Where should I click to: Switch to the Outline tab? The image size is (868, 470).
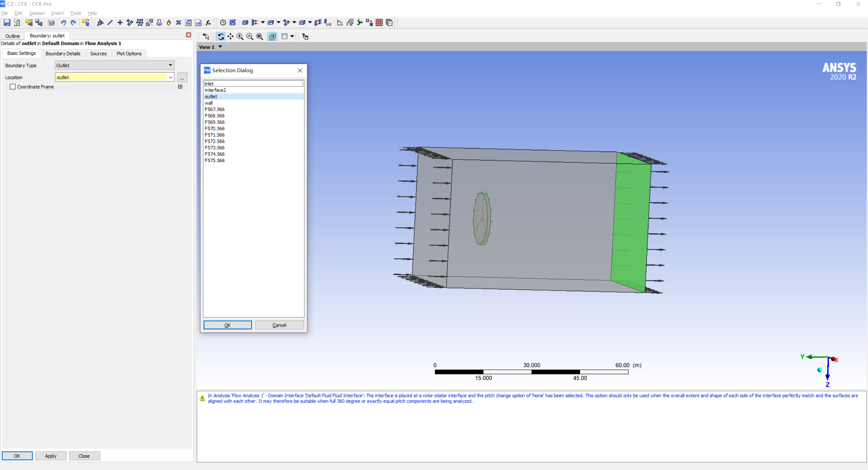13,36
